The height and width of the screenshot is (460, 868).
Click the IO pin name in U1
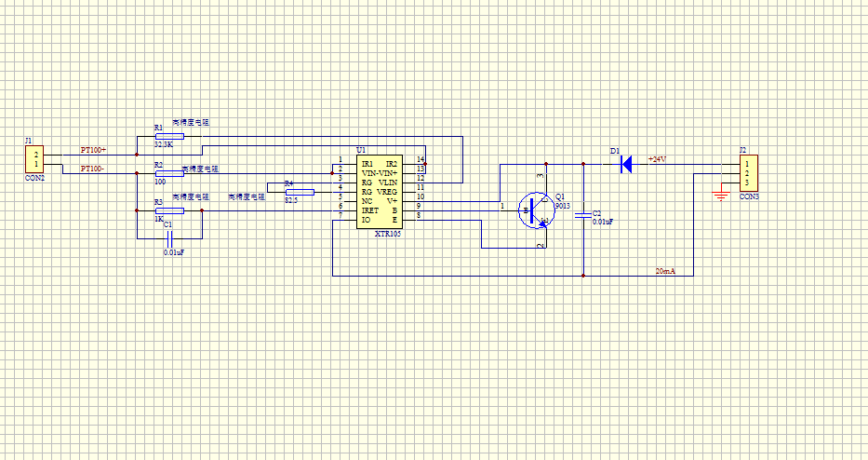coord(366,220)
